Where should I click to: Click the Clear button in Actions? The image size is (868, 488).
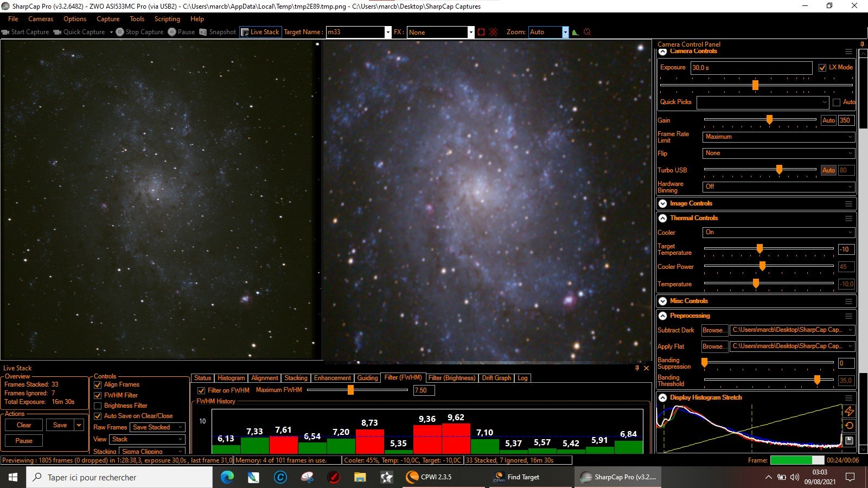pyautogui.click(x=24, y=425)
